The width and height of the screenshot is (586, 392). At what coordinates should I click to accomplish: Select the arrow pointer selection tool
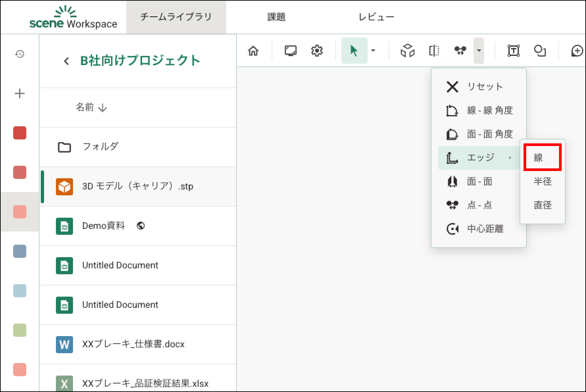tap(354, 51)
